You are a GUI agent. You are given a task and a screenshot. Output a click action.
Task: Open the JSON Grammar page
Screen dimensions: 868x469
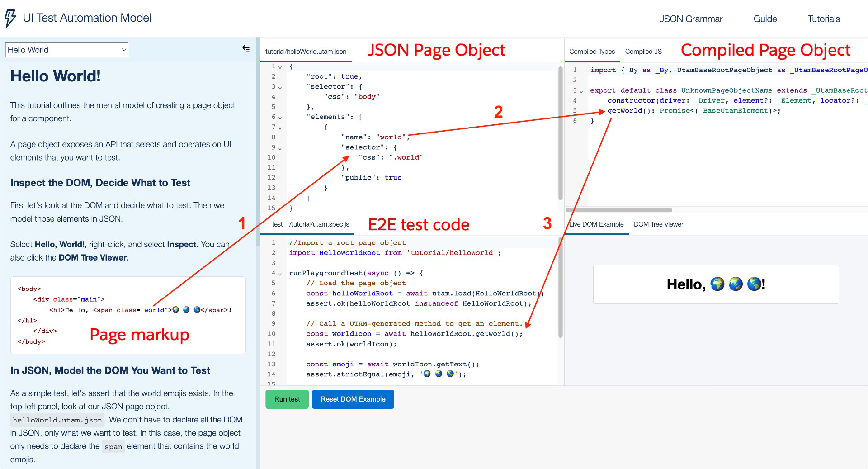[x=691, y=19]
